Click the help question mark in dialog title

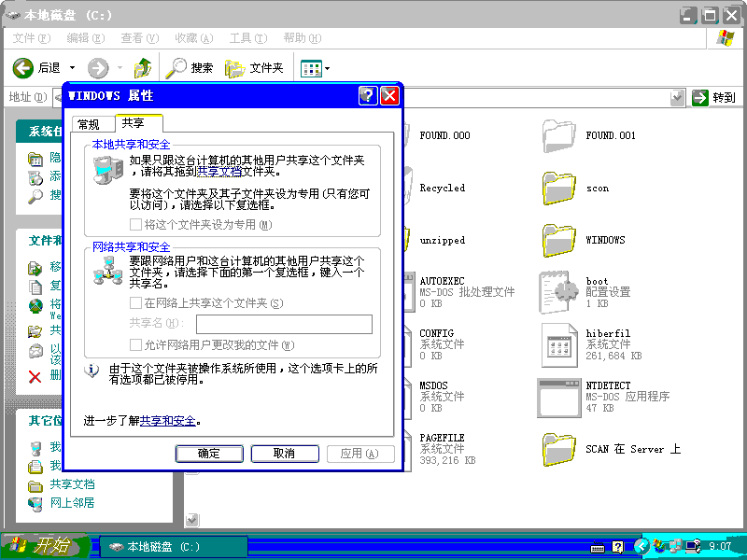(x=368, y=96)
